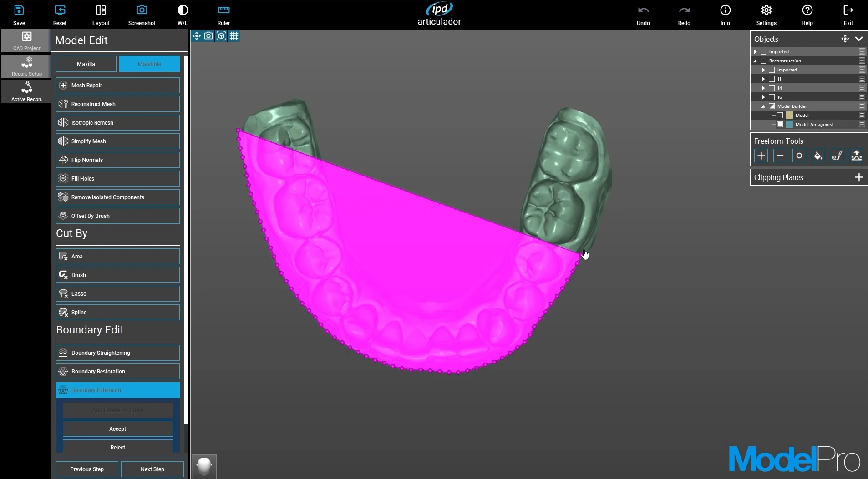
Task: Toggle the W/L contrast icon
Action: pyautogui.click(x=183, y=10)
